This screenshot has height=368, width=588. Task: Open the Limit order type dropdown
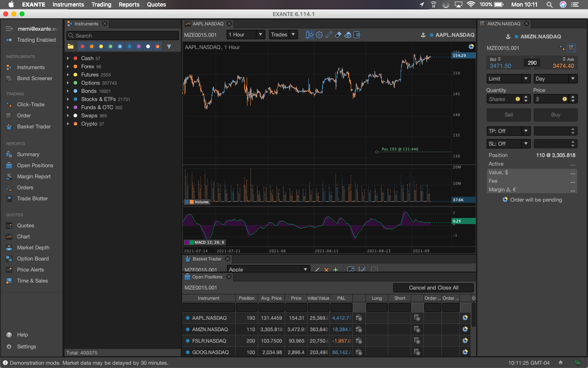508,79
